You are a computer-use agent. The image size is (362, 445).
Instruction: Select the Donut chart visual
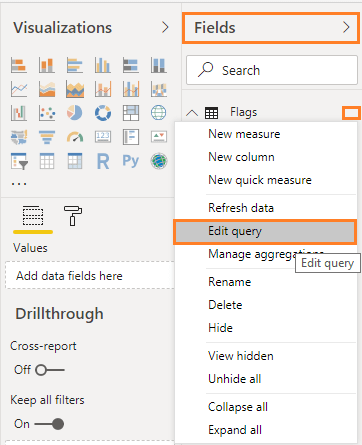[x=103, y=113]
